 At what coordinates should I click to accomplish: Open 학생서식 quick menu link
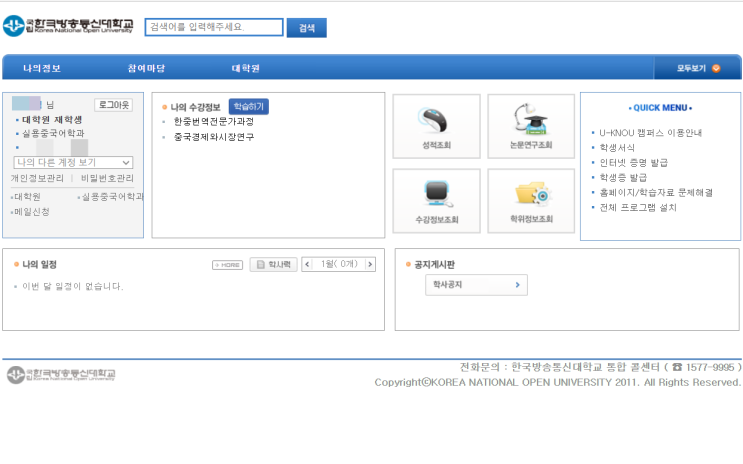617,148
